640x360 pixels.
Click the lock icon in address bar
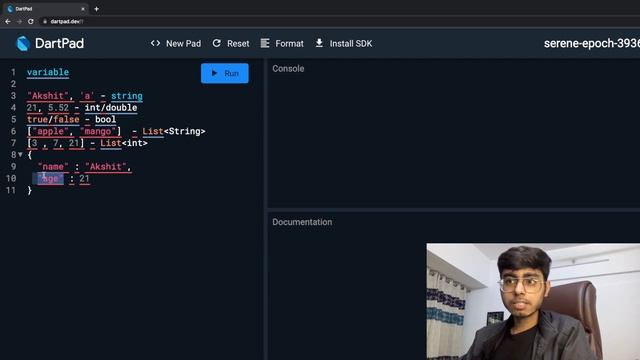click(x=45, y=21)
